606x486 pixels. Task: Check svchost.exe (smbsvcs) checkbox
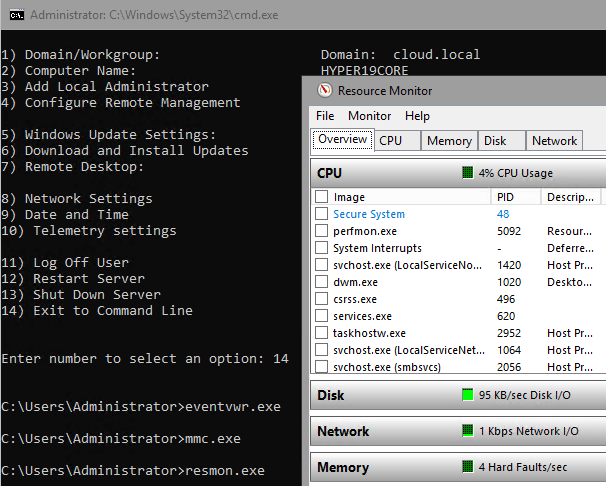tap(321, 366)
